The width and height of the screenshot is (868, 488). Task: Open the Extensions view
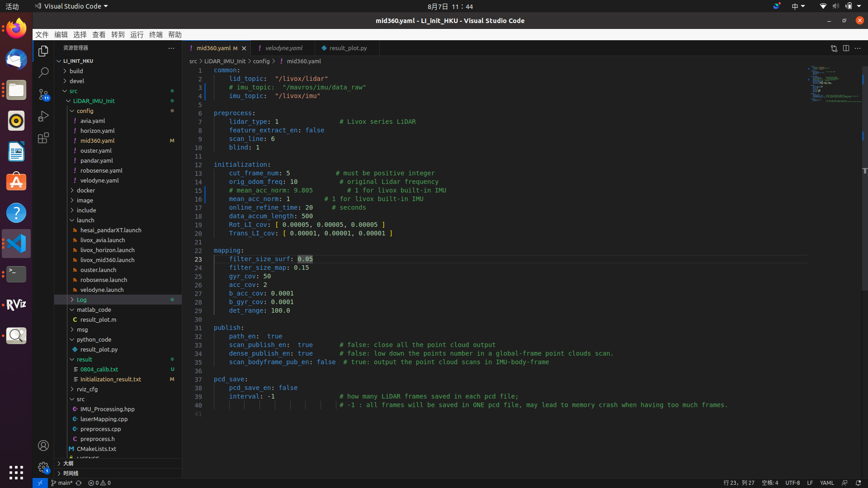[43, 138]
